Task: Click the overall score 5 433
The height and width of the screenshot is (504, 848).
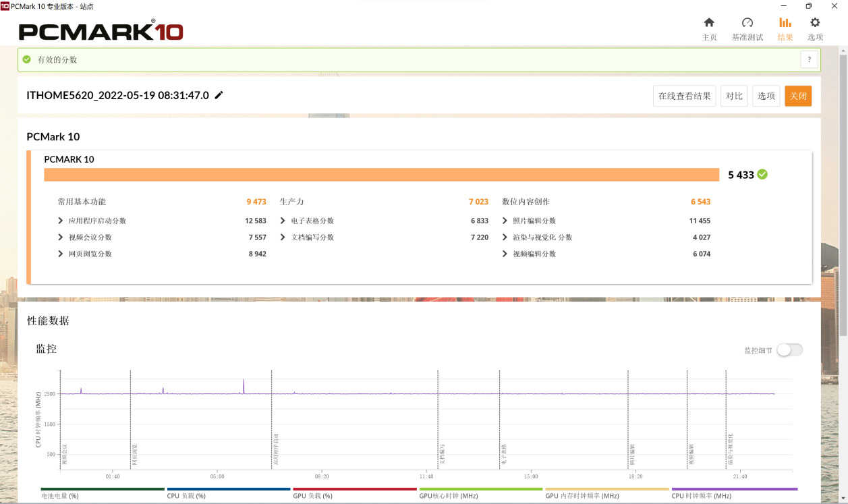Action: tap(741, 175)
